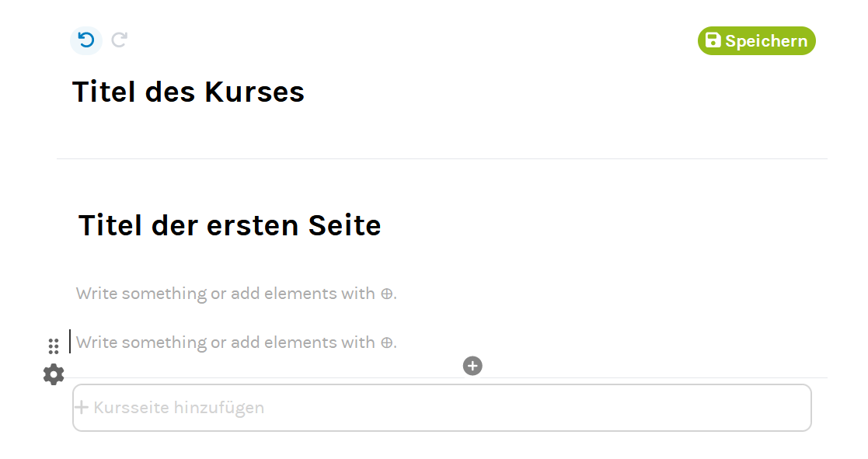Screen dimensions: 868x459
Task: Click the word 'Kurses' in the course title
Action: (x=255, y=92)
